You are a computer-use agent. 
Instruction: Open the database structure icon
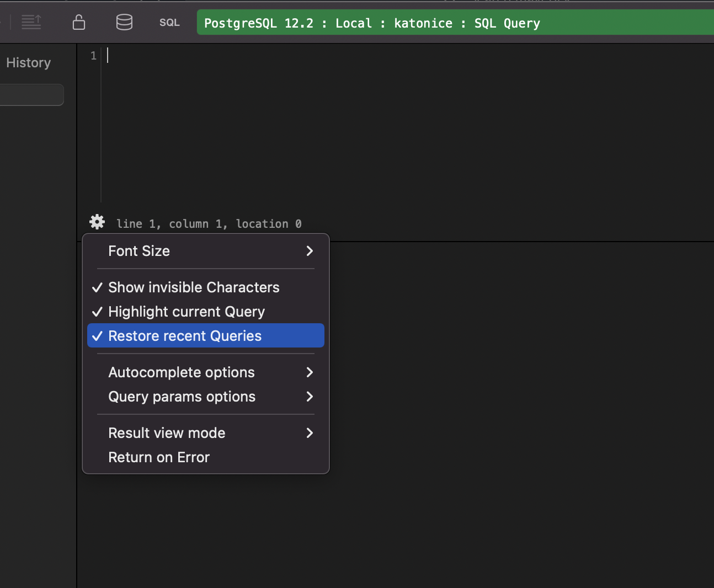(124, 22)
